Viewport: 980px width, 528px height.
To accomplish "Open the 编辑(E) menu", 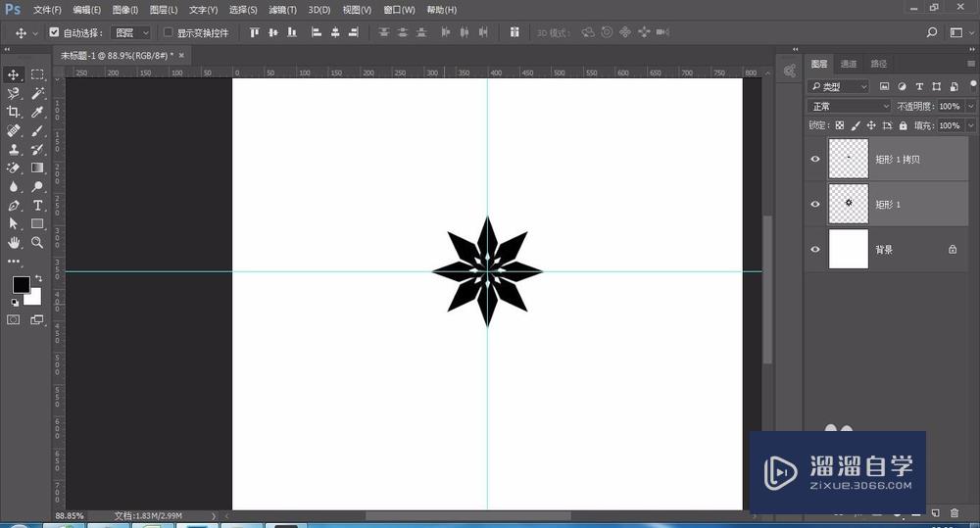I will (87, 10).
